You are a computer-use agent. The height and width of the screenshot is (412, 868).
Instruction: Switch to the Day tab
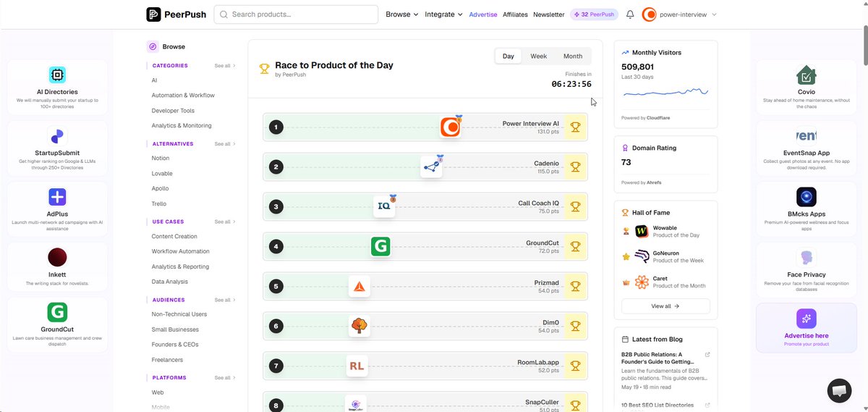click(x=509, y=56)
